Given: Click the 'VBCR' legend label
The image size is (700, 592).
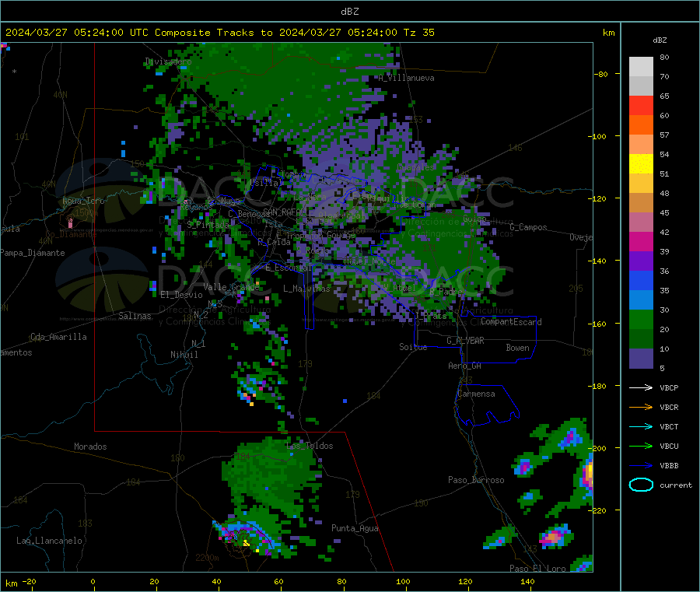Looking at the screenshot, I should point(669,407).
